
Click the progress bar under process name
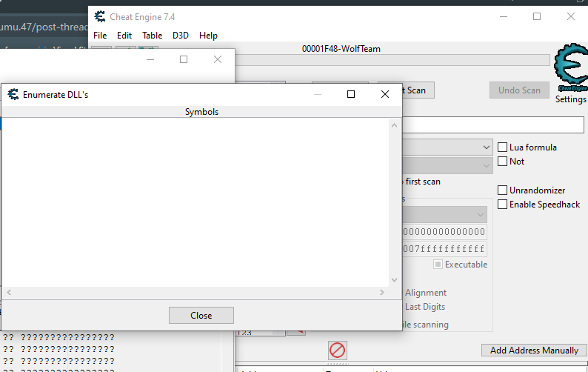[x=392, y=60]
